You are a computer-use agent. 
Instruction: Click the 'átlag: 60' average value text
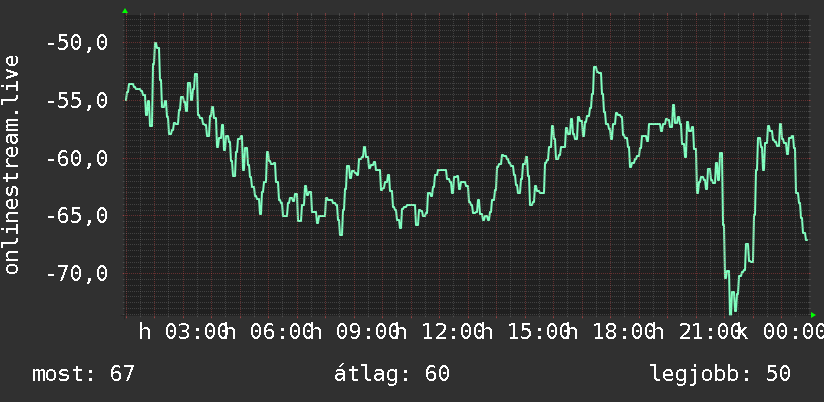tap(392, 374)
